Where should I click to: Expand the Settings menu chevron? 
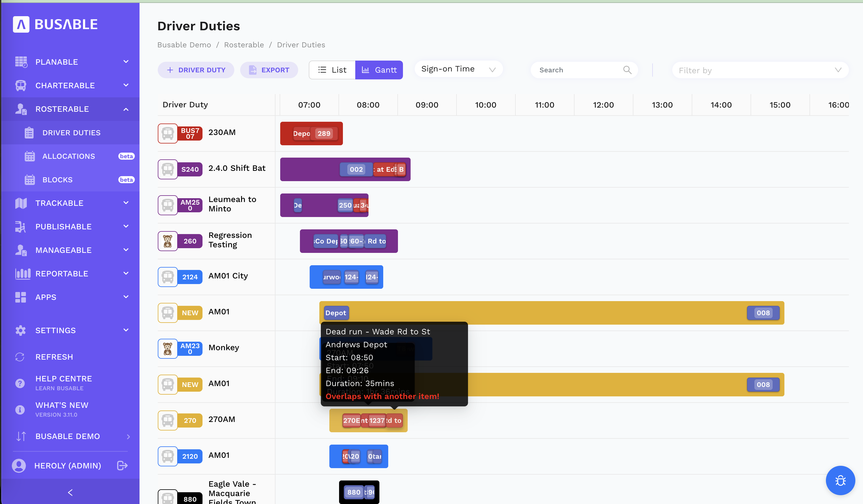pos(126,330)
